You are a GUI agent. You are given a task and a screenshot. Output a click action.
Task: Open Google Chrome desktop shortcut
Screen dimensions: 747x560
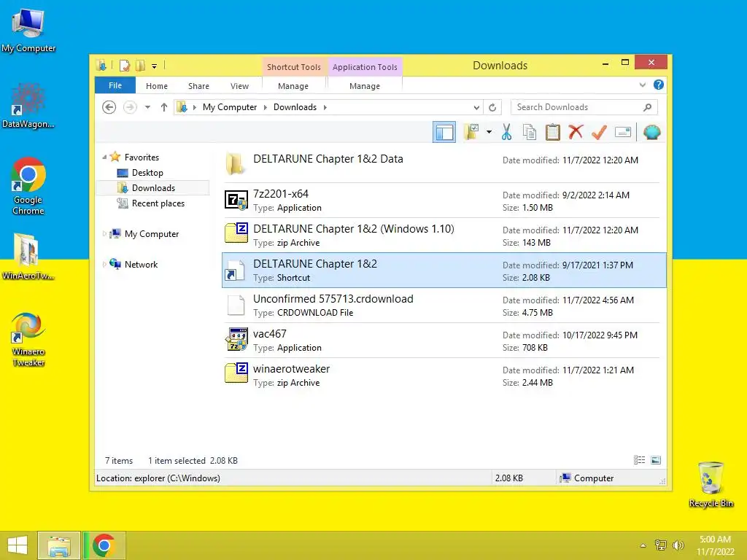coord(28,186)
